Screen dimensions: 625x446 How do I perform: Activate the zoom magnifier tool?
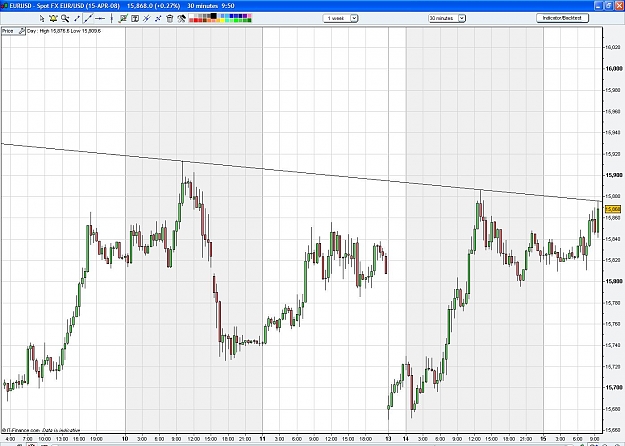click(x=65, y=18)
